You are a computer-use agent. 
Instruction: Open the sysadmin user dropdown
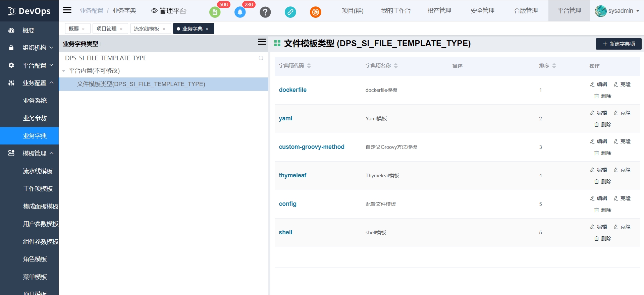pos(617,11)
